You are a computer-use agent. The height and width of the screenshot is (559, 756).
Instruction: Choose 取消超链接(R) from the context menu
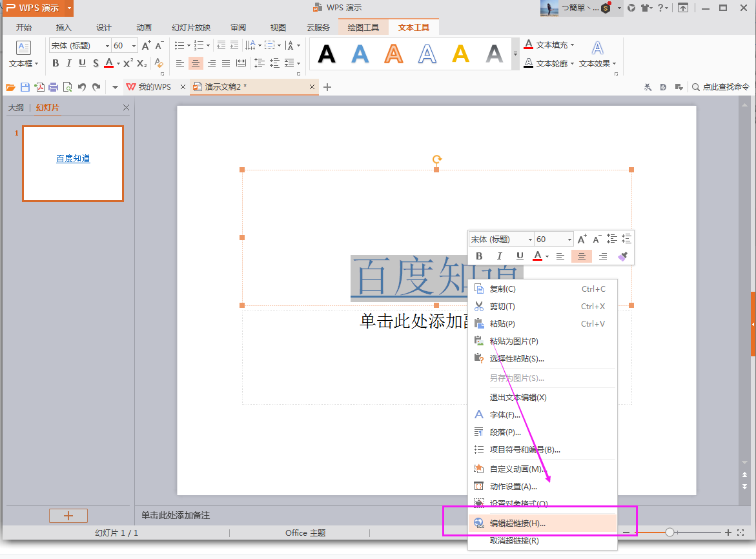pos(542,541)
